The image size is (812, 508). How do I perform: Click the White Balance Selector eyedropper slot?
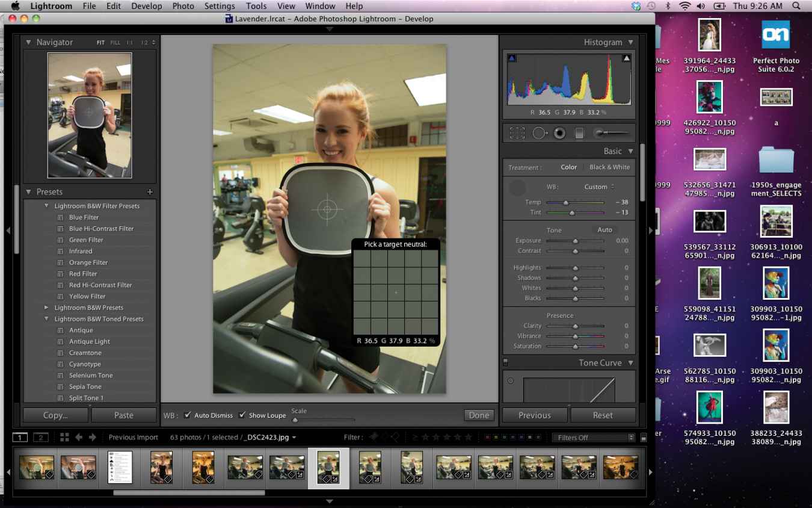[517, 188]
